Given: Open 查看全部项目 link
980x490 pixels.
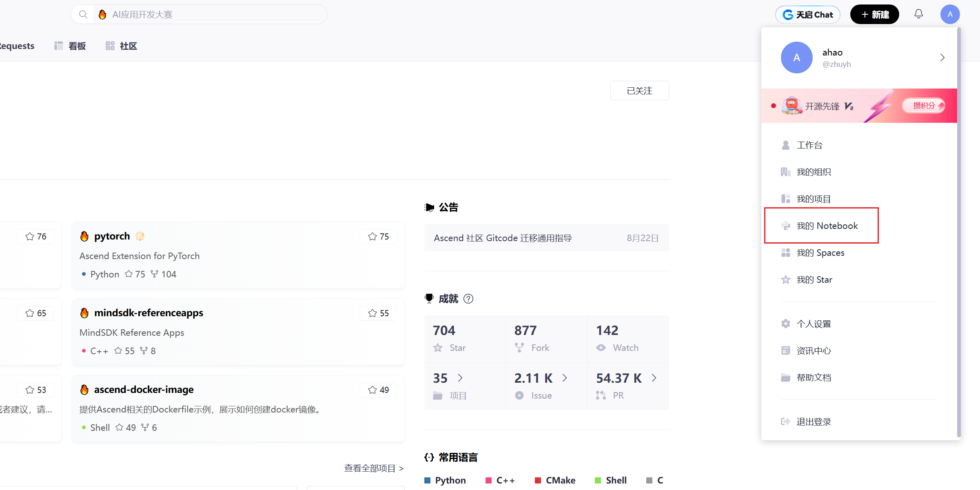Looking at the screenshot, I should coord(374,468).
